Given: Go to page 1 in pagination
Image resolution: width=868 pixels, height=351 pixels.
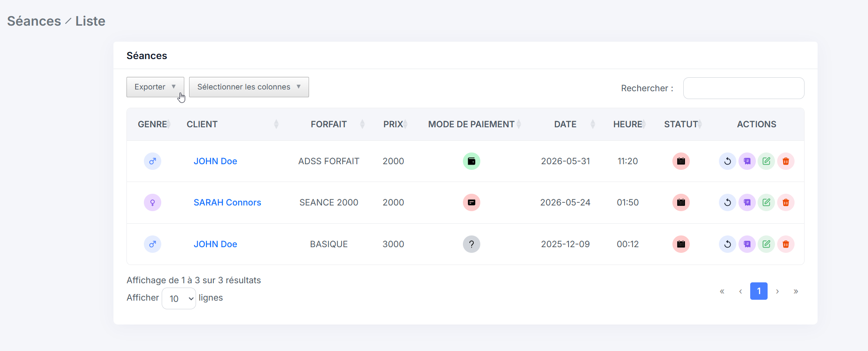Looking at the screenshot, I should (x=759, y=291).
